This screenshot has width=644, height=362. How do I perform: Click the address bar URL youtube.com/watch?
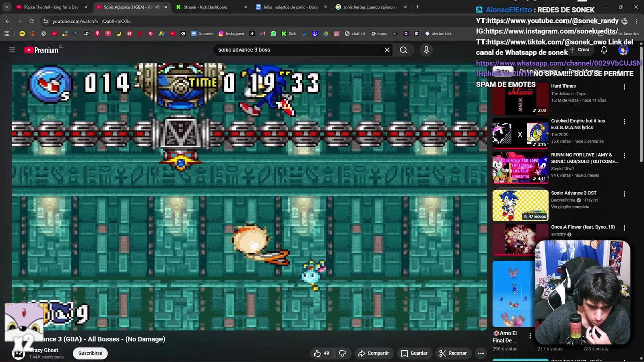tap(91, 21)
